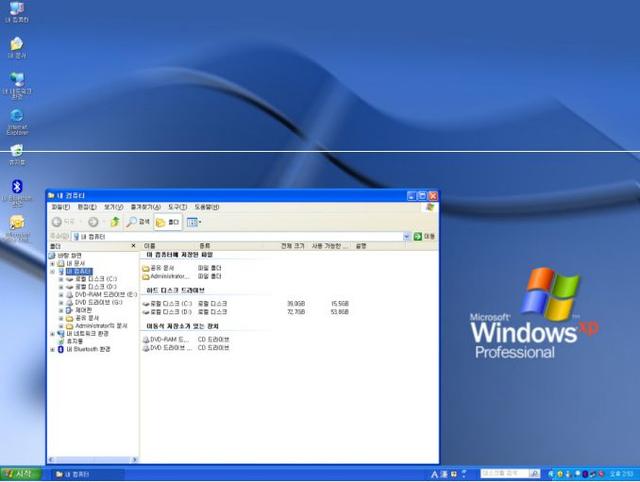
Task: Collapse the My Computer node in tree
Action: tap(52, 271)
